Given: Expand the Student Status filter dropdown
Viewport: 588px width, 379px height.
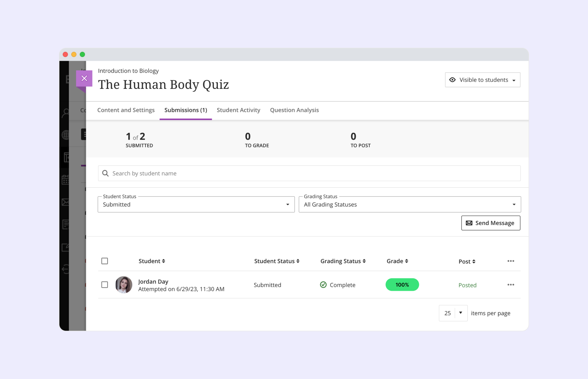Looking at the screenshot, I should [x=196, y=204].
